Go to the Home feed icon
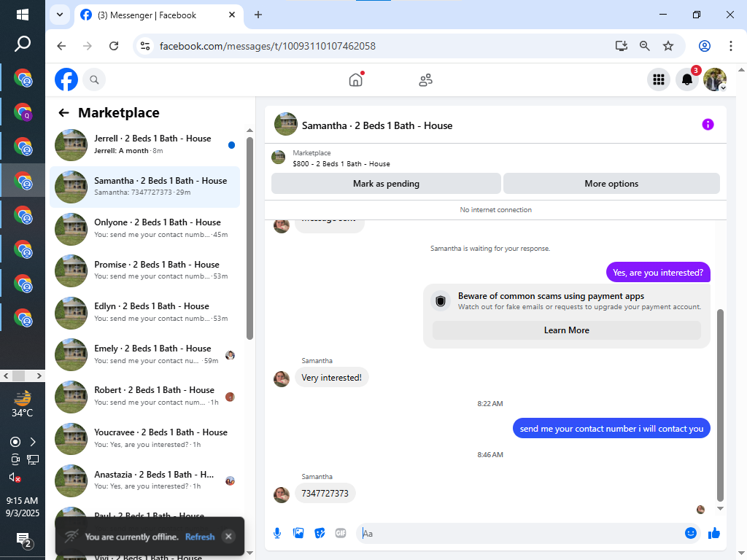The width and height of the screenshot is (747, 560). pos(356,79)
